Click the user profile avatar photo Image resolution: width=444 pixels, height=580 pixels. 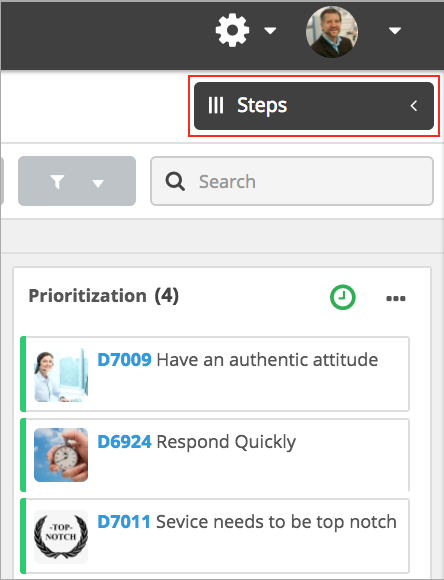point(332,32)
